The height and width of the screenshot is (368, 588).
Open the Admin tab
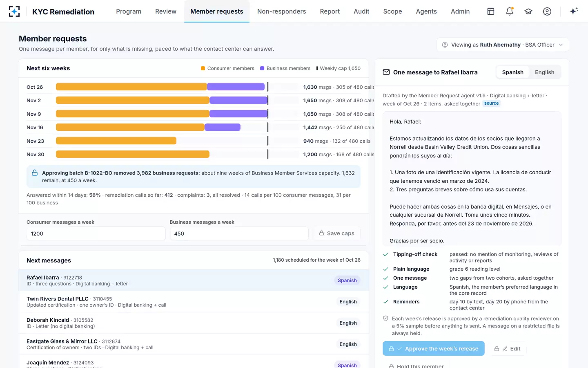tap(460, 11)
